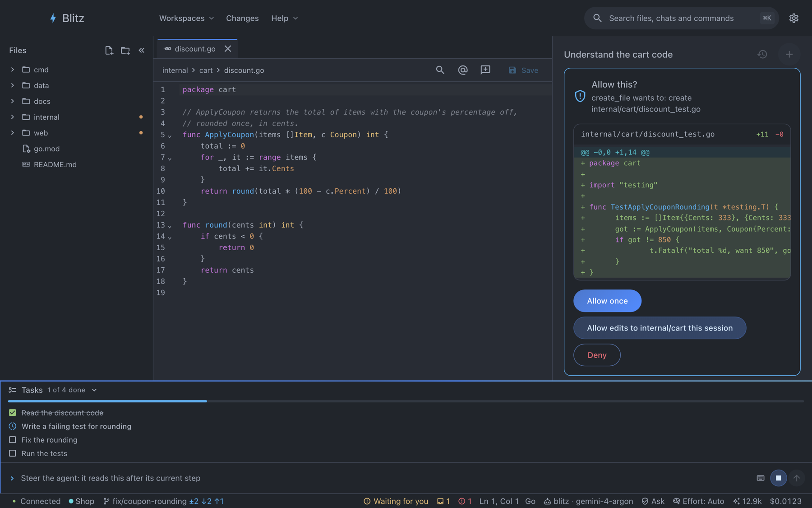
Task: Open settings gear icon in top bar
Action: [794, 18]
